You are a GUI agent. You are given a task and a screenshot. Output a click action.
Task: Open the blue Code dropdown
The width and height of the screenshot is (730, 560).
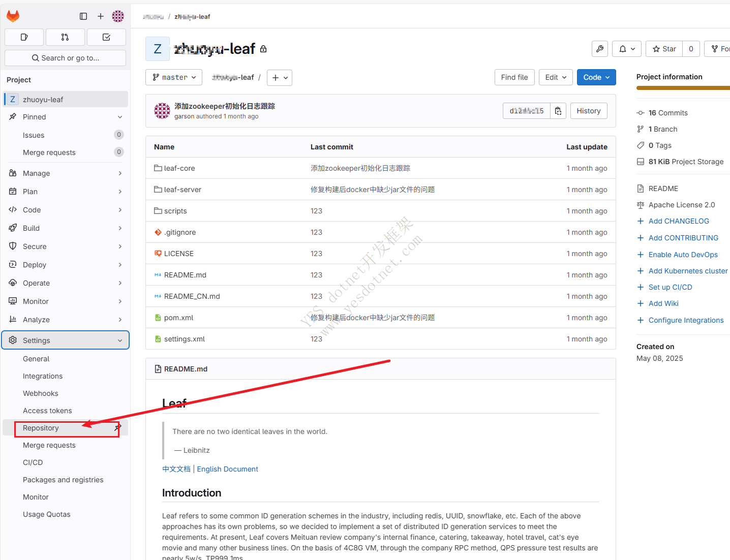(596, 77)
